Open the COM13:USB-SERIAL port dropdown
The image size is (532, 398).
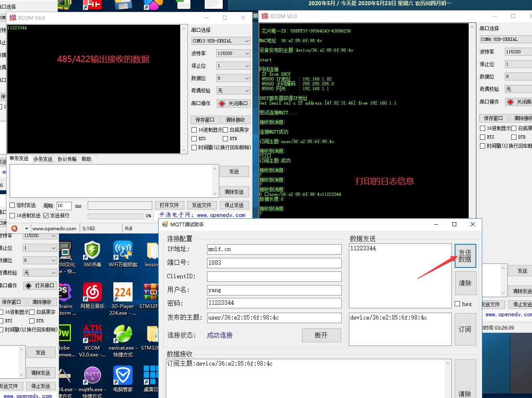click(x=221, y=41)
